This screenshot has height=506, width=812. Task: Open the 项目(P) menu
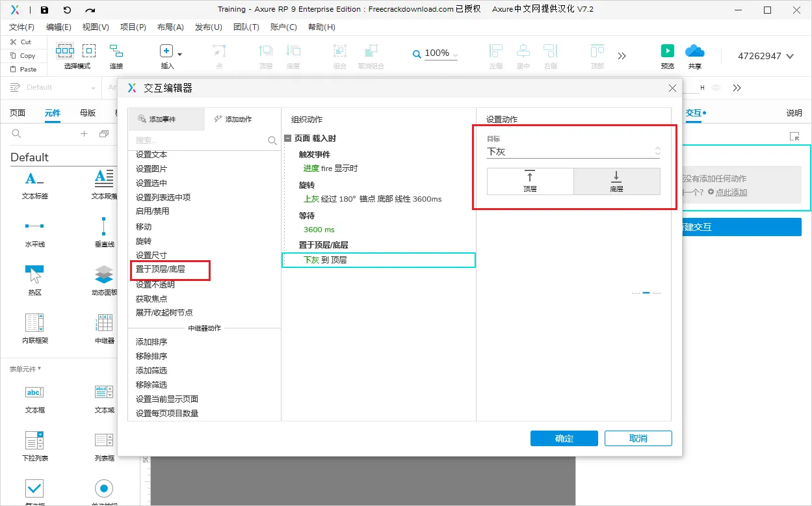coord(133,27)
